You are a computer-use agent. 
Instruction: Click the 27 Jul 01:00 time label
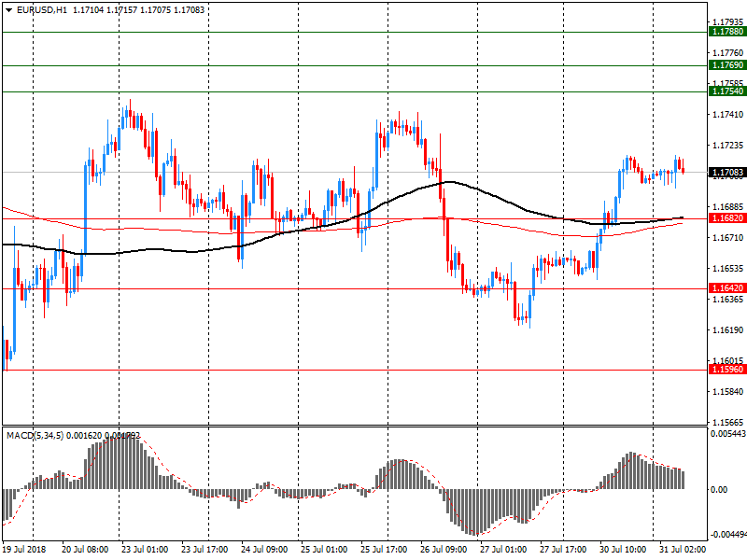[x=503, y=550]
